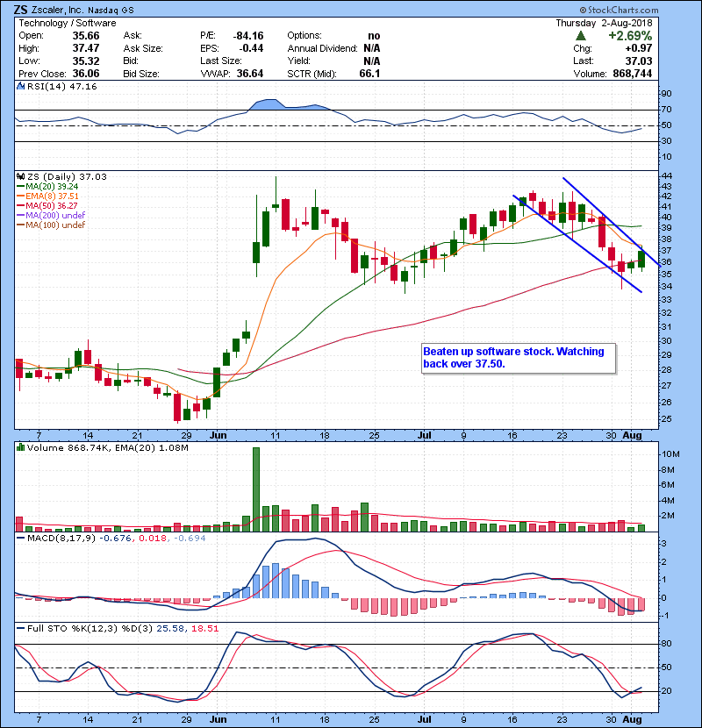Click the +2.69% change value
This screenshot has height=728, width=702.
tap(630, 36)
